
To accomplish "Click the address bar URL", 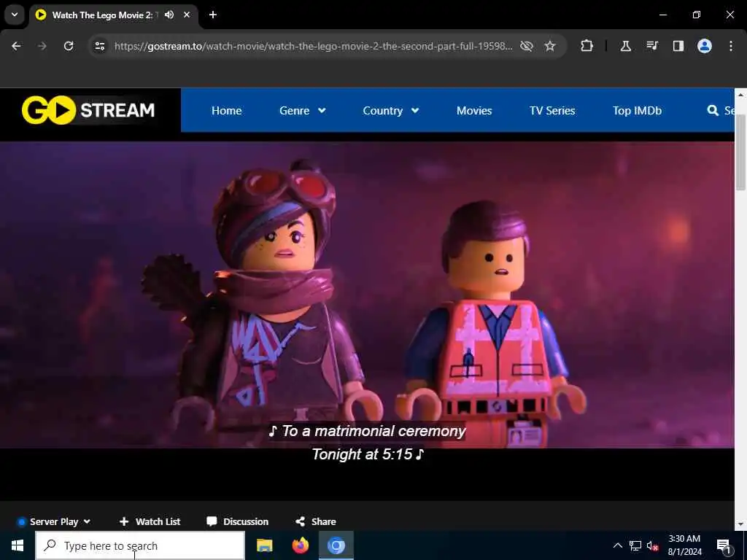I will pyautogui.click(x=314, y=46).
